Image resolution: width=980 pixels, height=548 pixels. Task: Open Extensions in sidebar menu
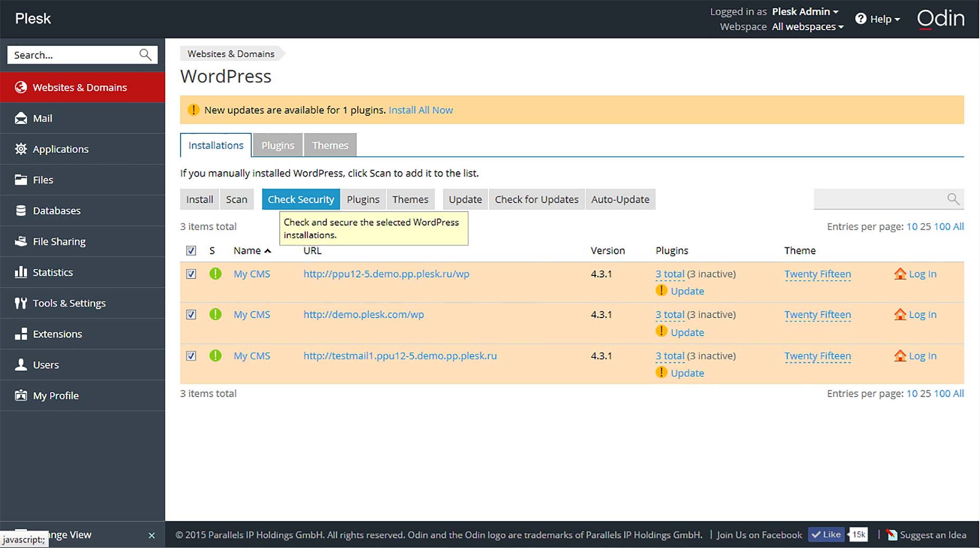pyautogui.click(x=82, y=334)
